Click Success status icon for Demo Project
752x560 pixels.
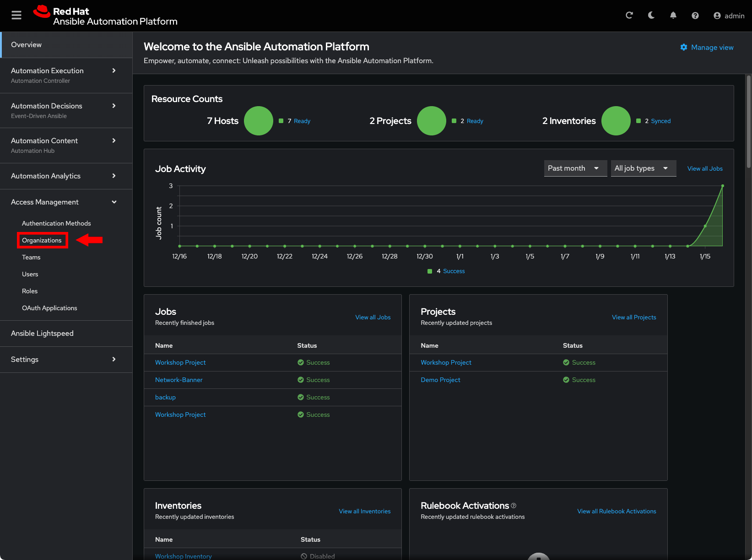[566, 380]
